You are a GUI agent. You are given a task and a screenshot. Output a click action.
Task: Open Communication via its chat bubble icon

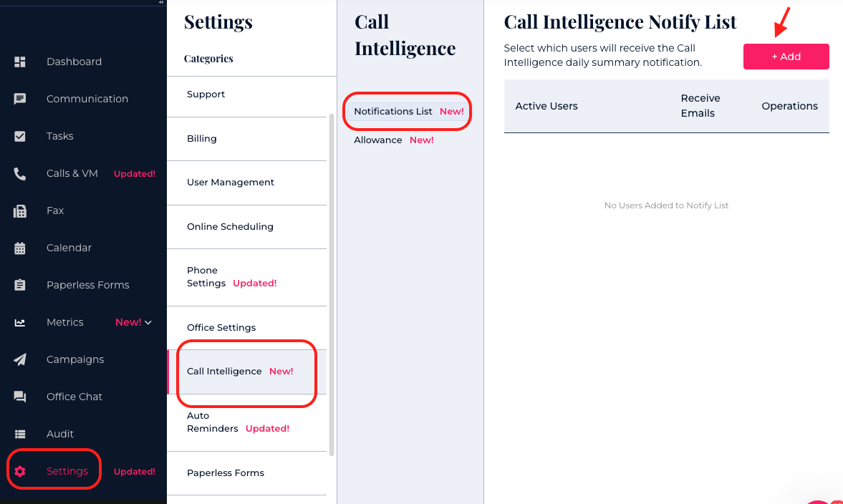(20, 99)
